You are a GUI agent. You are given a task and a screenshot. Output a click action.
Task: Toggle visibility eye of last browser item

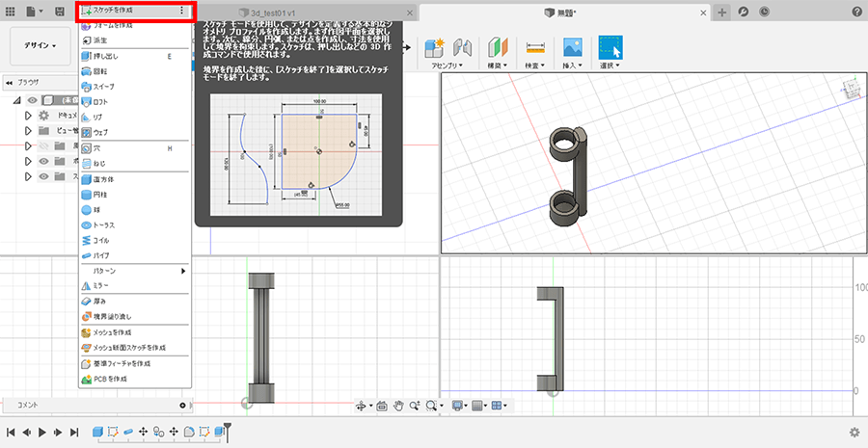coord(45,176)
